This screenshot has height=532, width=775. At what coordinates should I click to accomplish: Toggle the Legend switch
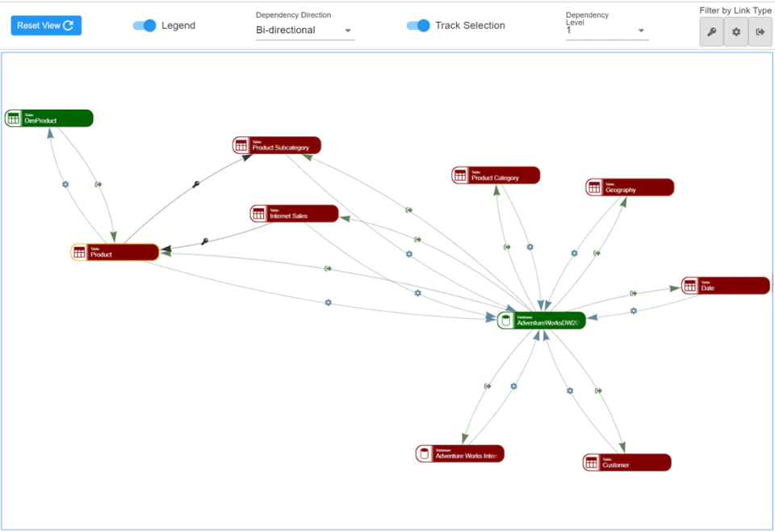145,26
